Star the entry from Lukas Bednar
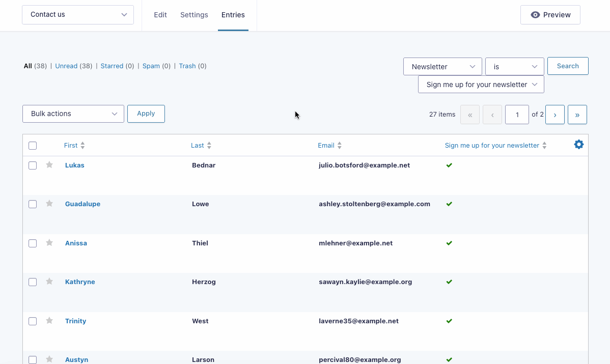 [x=49, y=165]
